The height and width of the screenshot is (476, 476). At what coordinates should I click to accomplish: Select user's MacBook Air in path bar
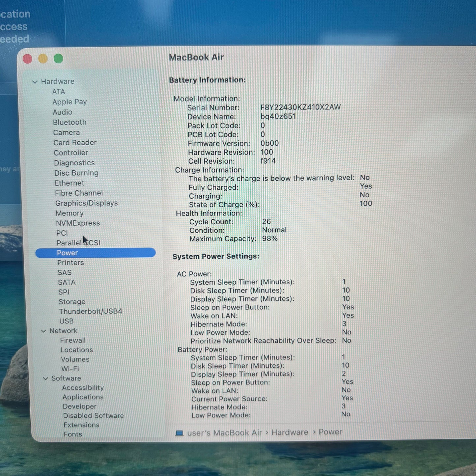pyautogui.click(x=224, y=433)
